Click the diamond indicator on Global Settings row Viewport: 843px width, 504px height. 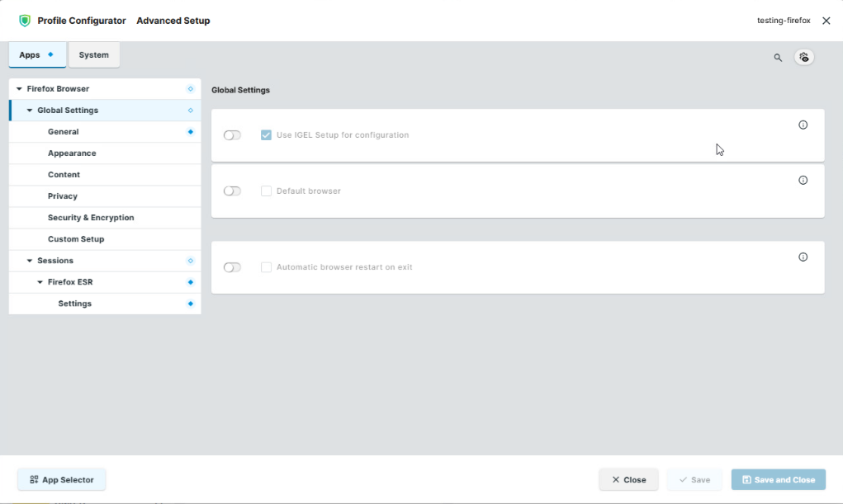point(191,111)
